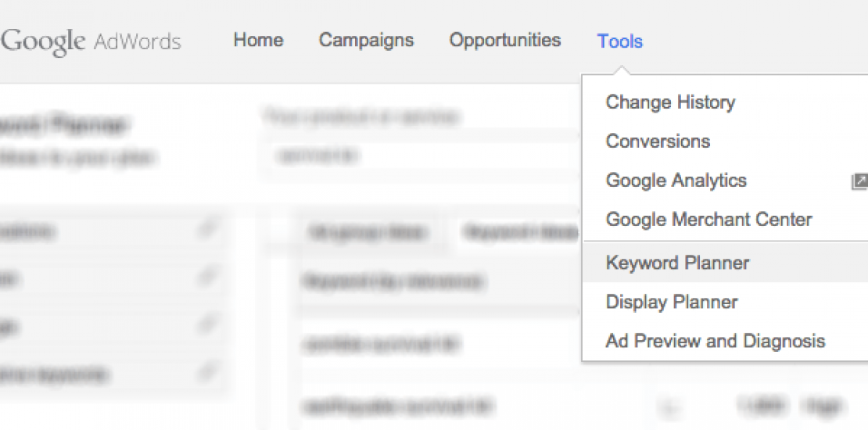868x430 pixels.
Task: Click the pencil icon on the Negative keywords row
Action: pyautogui.click(x=207, y=373)
